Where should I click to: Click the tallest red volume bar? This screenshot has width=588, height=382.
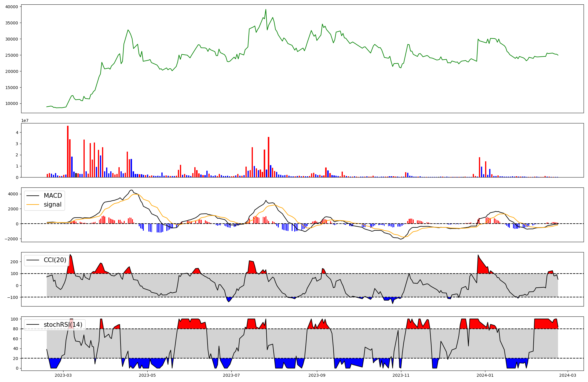tap(68, 151)
